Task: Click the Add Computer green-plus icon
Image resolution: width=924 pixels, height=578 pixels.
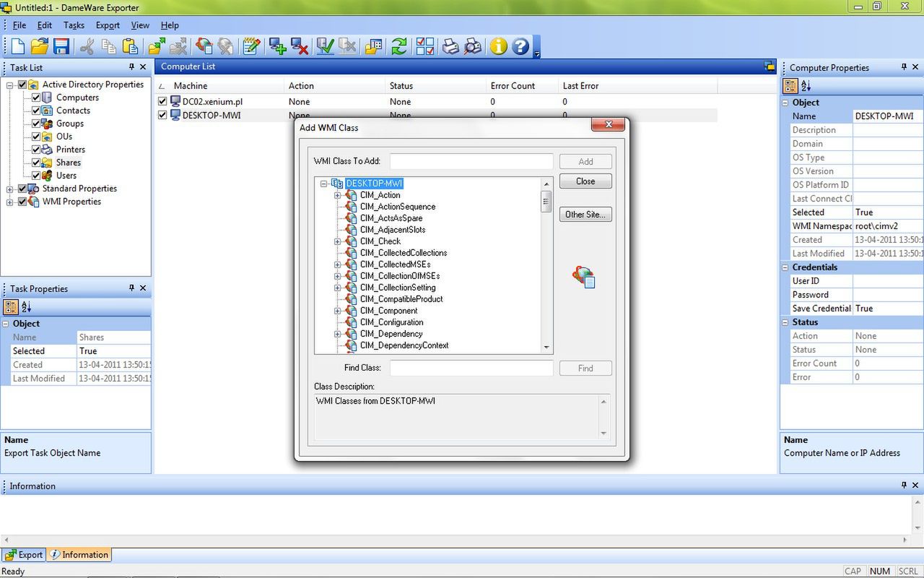Action: point(277,47)
